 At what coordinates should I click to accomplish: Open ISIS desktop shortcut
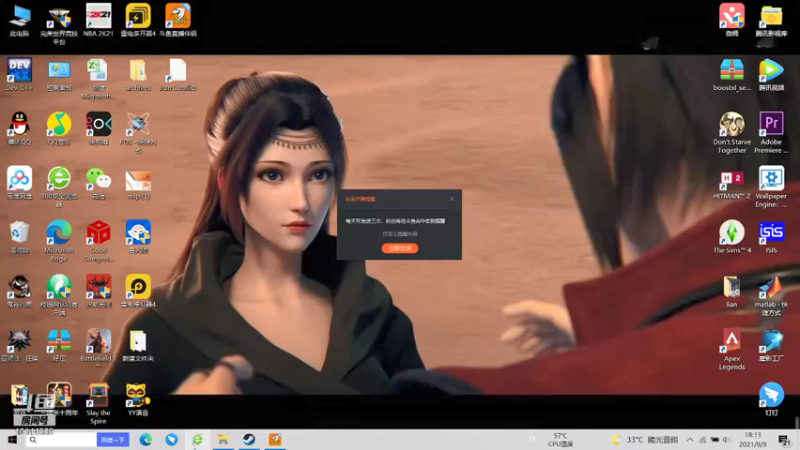coord(771,237)
